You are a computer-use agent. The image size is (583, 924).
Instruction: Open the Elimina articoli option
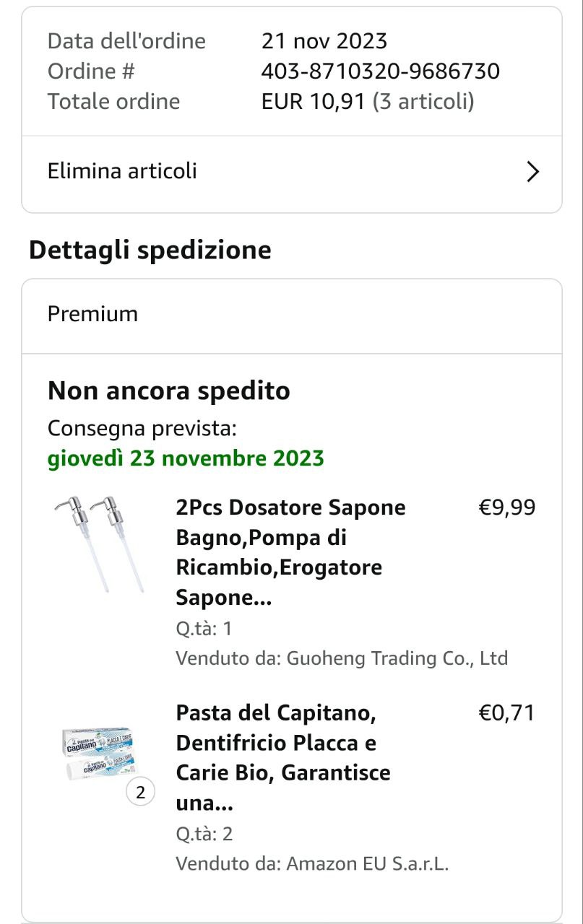pos(123,172)
